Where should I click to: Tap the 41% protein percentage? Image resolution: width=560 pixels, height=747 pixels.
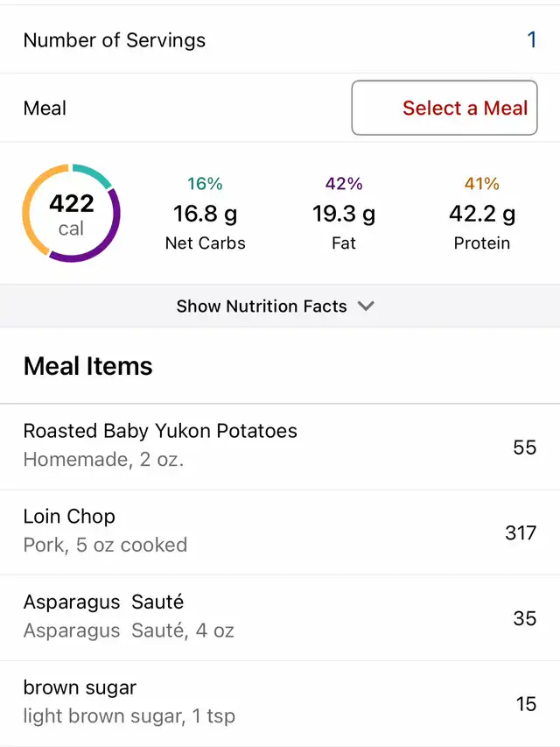pos(481,184)
